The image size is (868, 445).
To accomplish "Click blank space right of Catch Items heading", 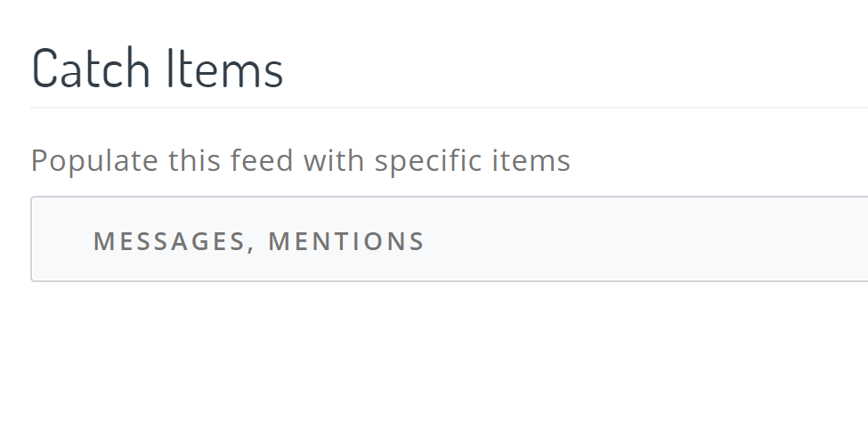I will point(579,69).
